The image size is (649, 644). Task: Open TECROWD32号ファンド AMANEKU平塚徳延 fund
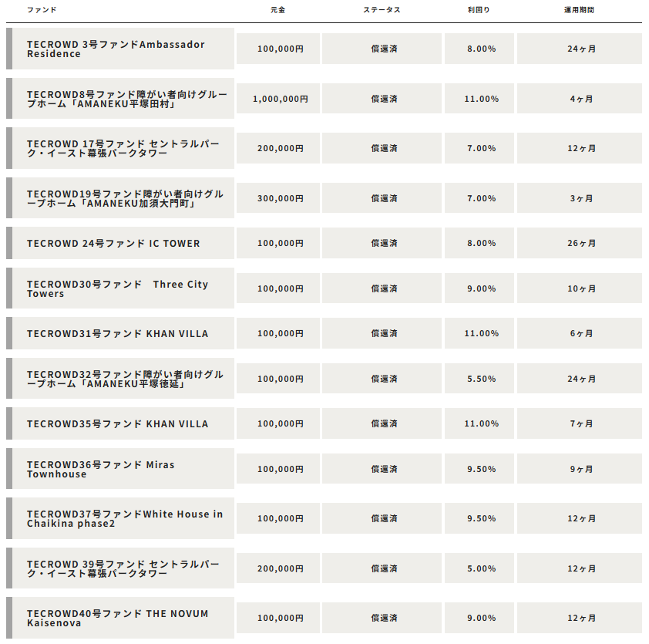pos(125,379)
